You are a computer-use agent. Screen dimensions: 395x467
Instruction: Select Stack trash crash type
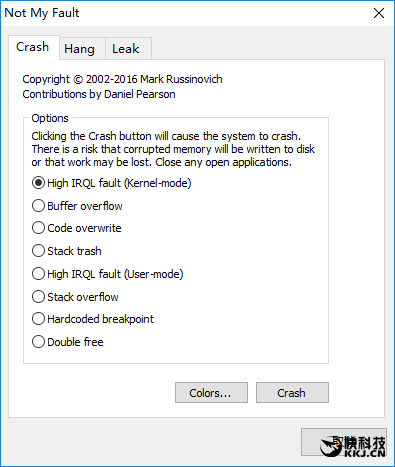[x=67, y=251]
